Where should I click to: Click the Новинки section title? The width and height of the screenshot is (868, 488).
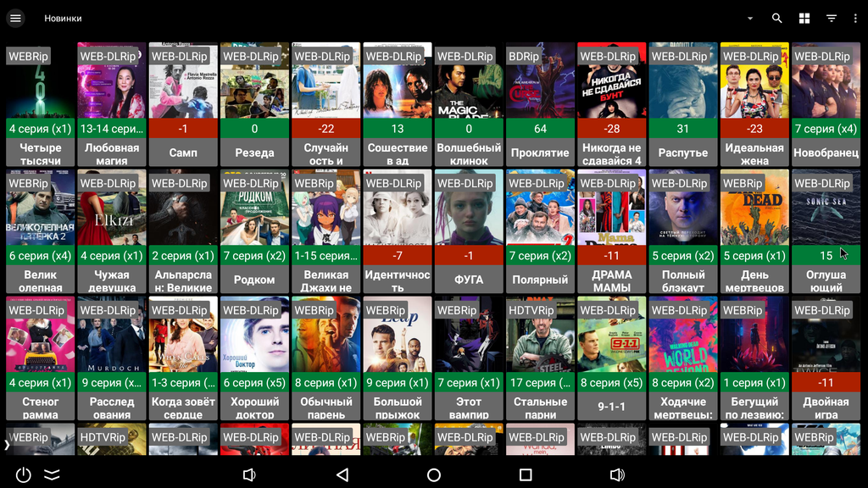(x=63, y=19)
